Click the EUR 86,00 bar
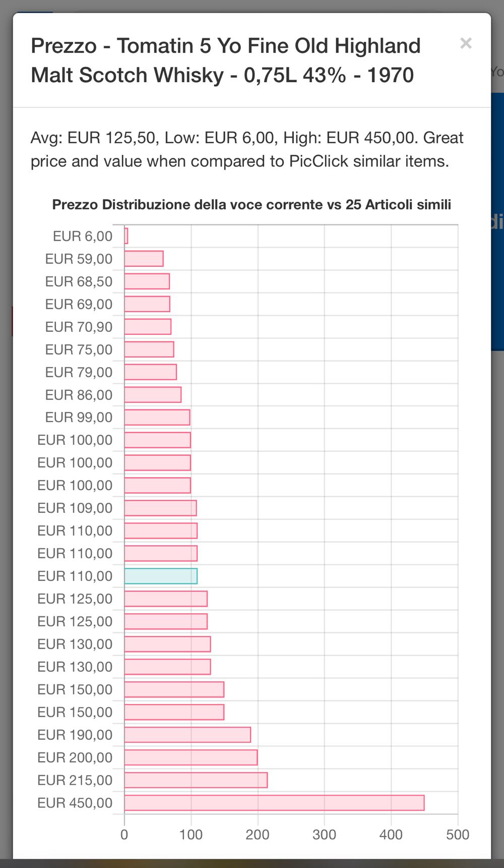This screenshot has width=504, height=868. [x=153, y=395]
